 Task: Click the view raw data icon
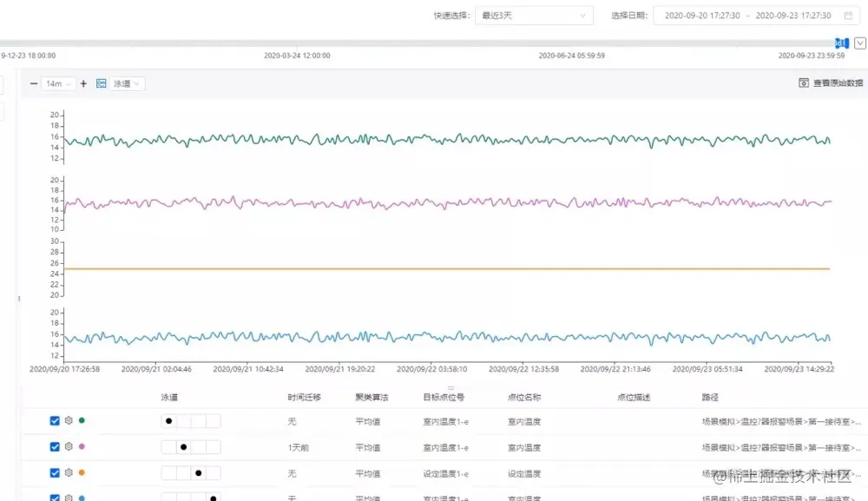pyautogui.click(x=804, y=83)
